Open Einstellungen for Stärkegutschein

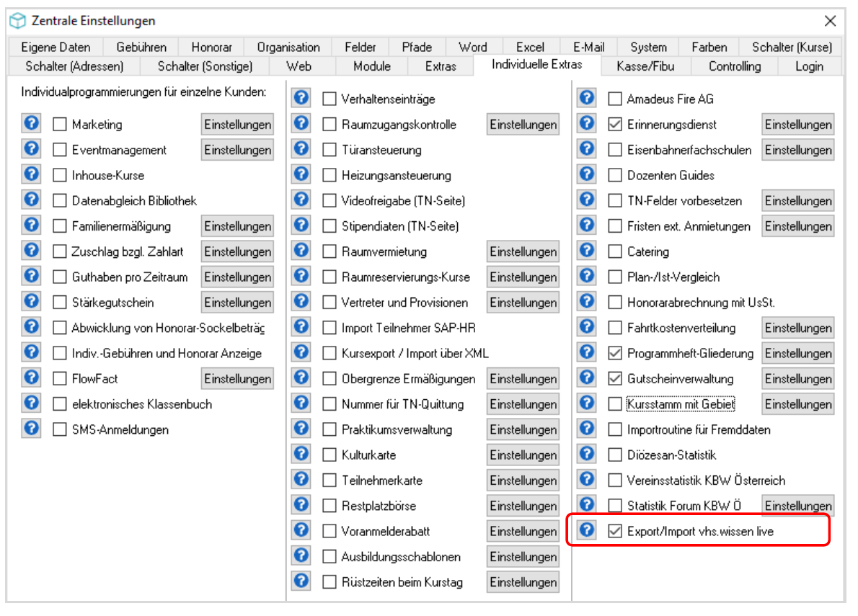[x=237, y=303]
